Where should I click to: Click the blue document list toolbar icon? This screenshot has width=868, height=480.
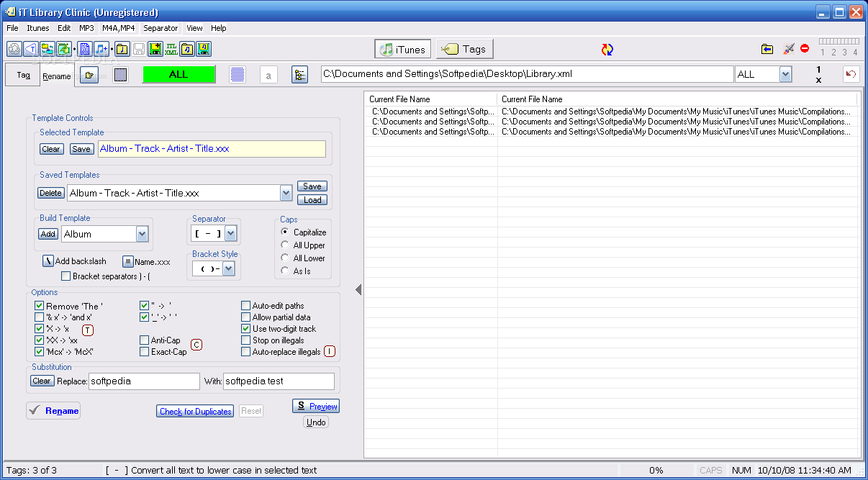pyautogui.click(x=85, y=49)
